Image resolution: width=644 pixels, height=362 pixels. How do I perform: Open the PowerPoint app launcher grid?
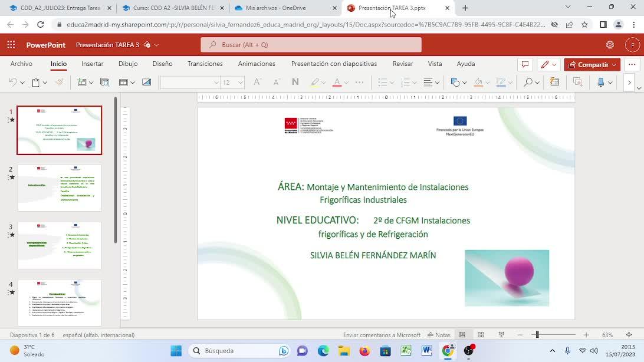(x=11, y=45)
